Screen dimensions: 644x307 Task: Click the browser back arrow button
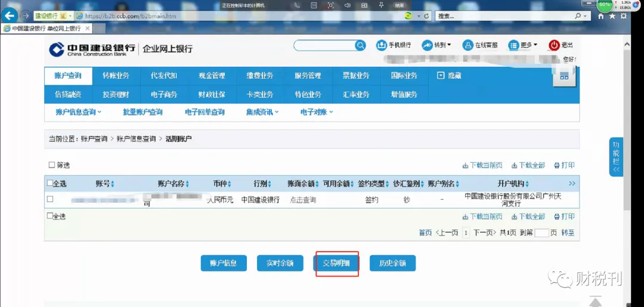(x=9, y=15)
